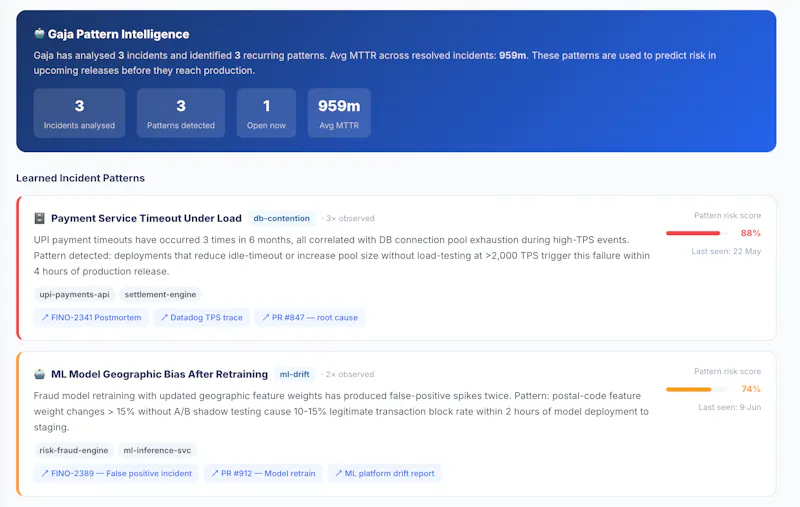This screenshot has width=800, height=507.
Task: Click the db-contention tag
Action: coord(282,218)
